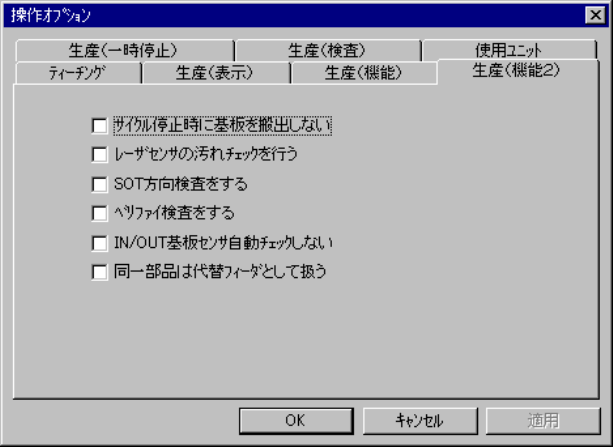The height and width of the screenshot is (447, 613).
Task: Click the キャンセル button
Action: [x=420, y=421]
